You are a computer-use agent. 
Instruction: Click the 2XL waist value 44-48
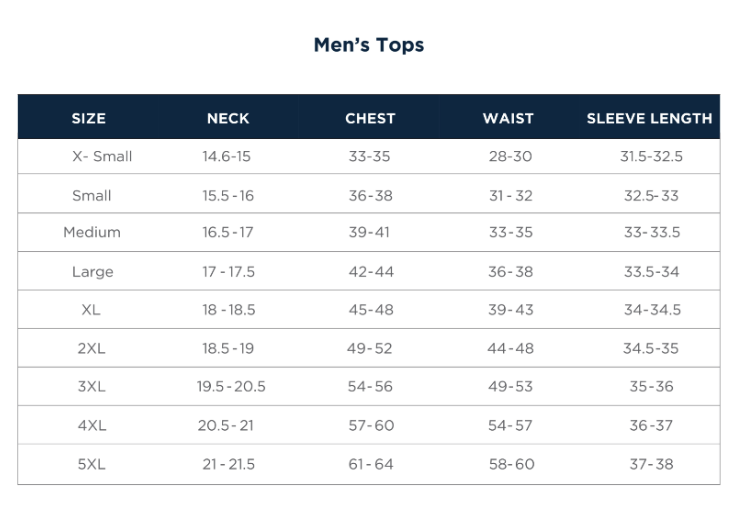(511, 348)
